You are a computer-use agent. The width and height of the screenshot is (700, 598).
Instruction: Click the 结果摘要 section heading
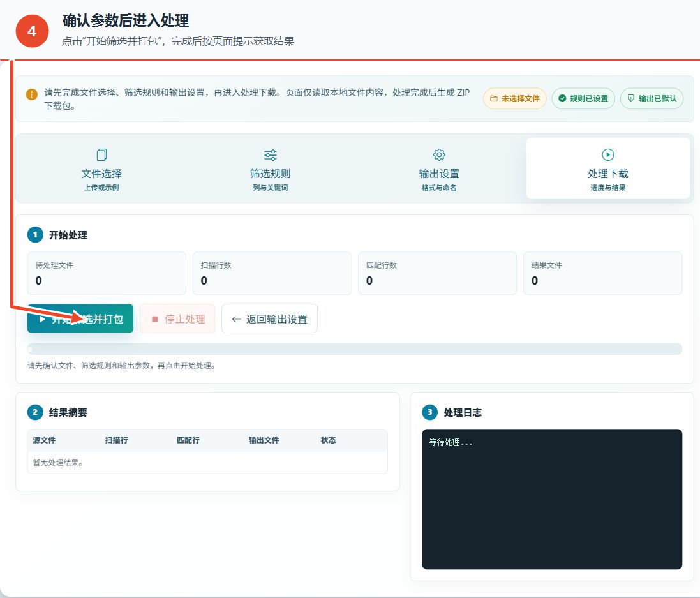[68, 412]
